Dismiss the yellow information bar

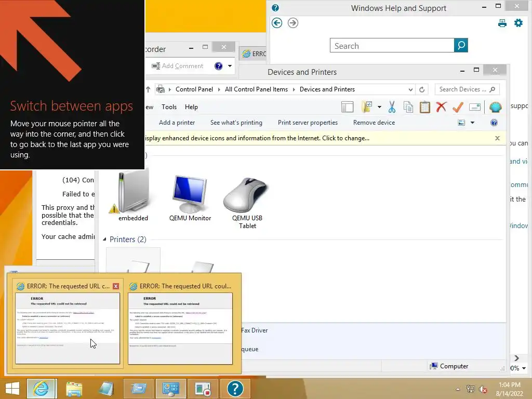[497, 138]
